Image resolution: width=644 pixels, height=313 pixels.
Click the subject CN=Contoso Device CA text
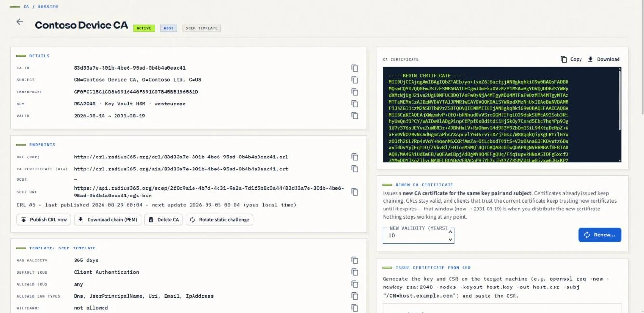pyautogui.click(x=138, y=80)
